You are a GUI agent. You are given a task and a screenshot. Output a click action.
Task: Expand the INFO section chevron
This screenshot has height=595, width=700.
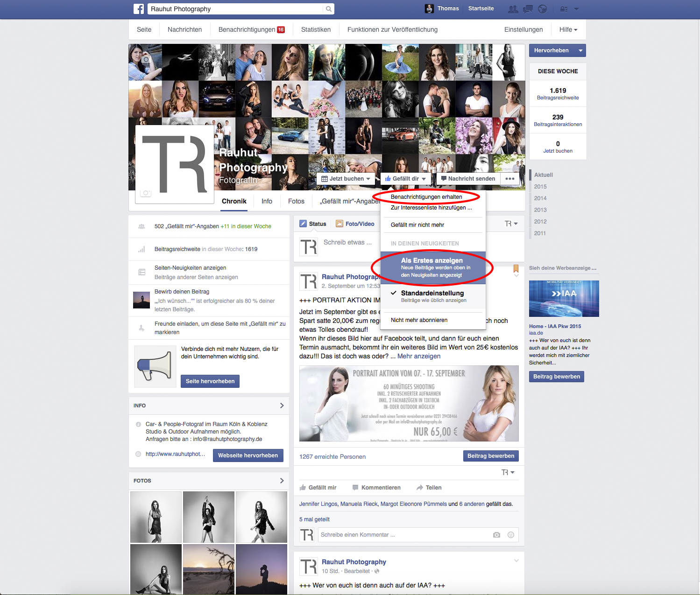tap(282, 406)
